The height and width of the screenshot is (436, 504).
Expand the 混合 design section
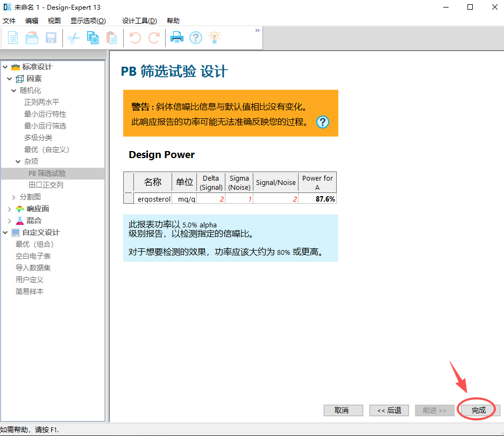tap(10, 220)
